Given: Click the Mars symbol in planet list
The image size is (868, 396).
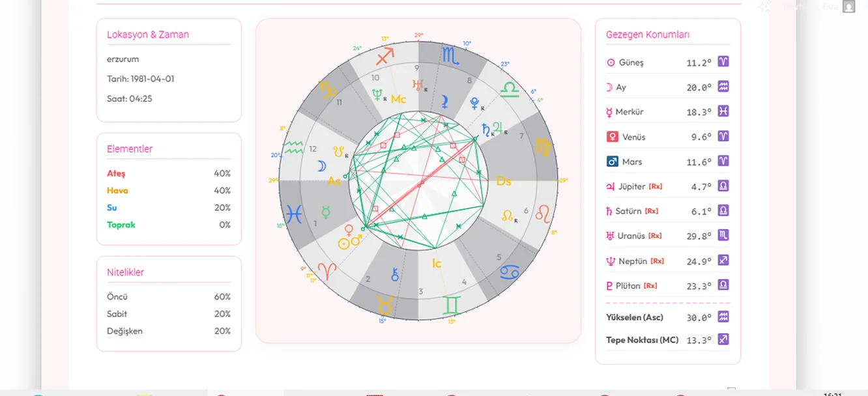Looking at the screenshot, I should (x=612, y=161).
